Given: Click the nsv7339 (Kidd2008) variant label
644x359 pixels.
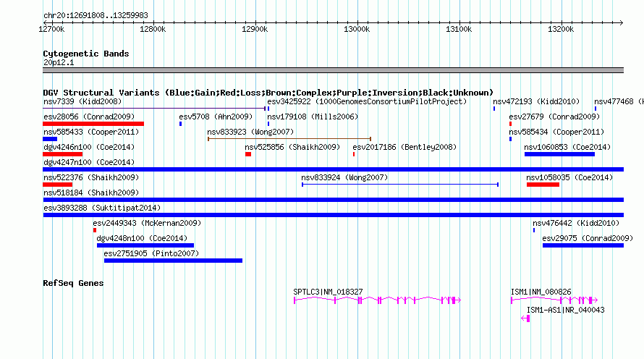Looking at the screenshot, I should [82, 102].
